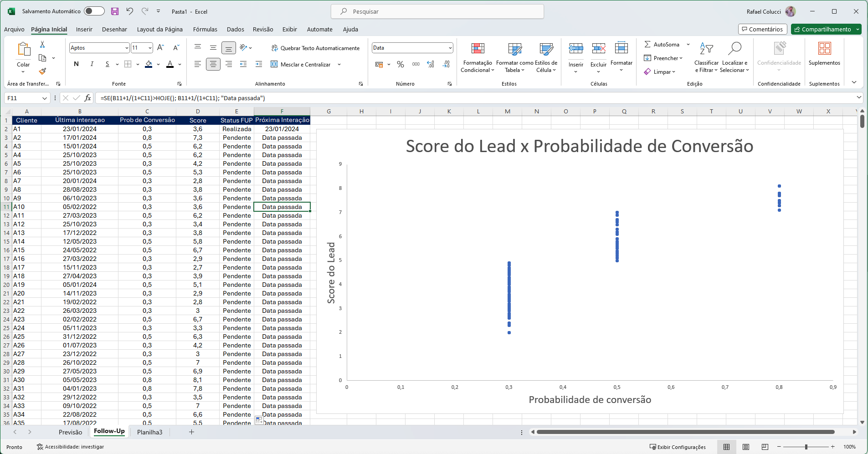Expand the Aptos font name dropdown
This screenshot has width=868, height=454.
(126, 48)
